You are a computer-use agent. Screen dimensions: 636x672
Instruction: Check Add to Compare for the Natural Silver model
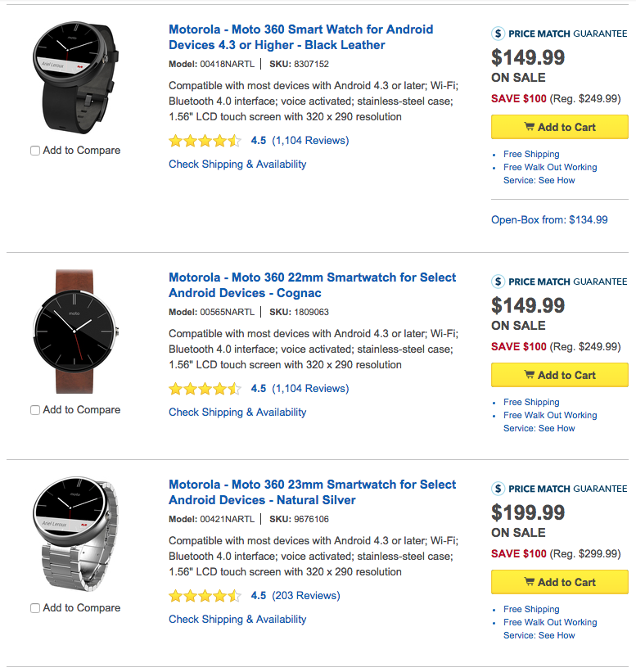[34, 608]
